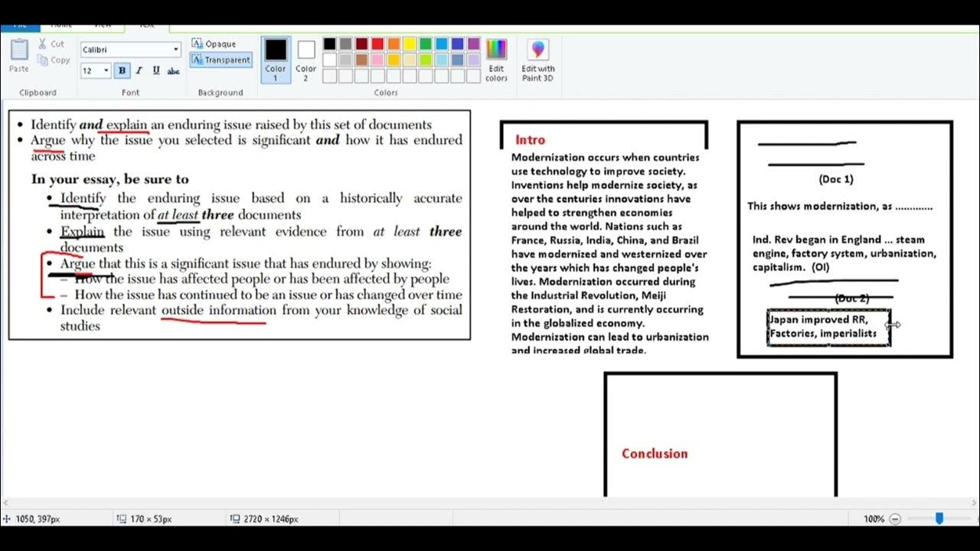The height and width of the screenshot is (551, 980).
Task: Click the (Doc 1) label on canvas
Action: (x=836, y=179)
